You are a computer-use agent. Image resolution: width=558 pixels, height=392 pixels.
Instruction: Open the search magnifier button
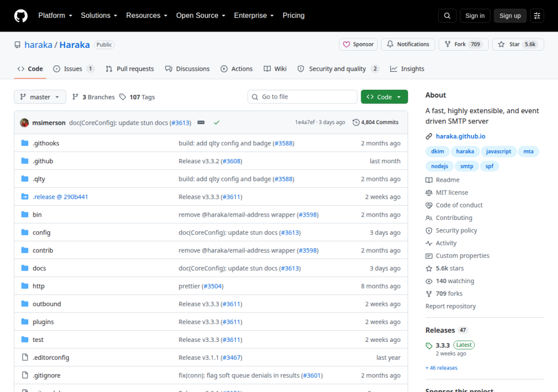447,16
